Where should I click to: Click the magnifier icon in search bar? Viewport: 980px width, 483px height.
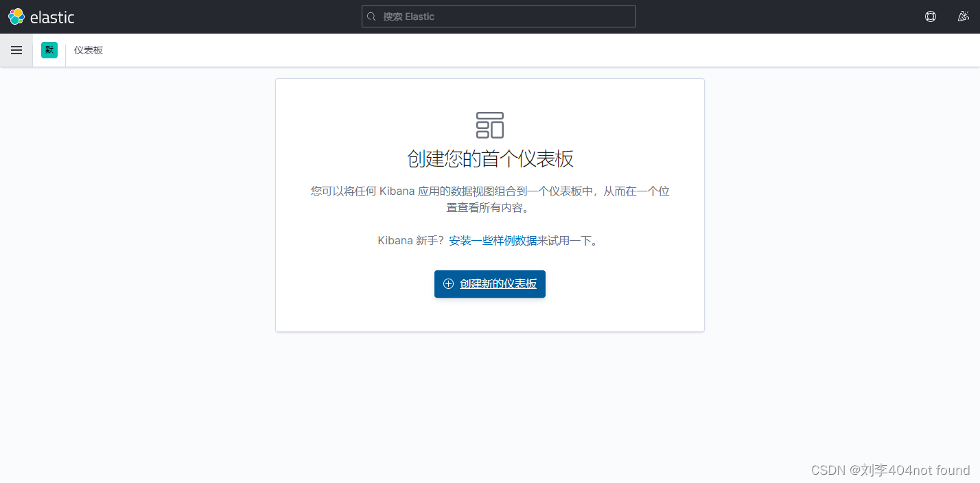click(x=371, y=16)
